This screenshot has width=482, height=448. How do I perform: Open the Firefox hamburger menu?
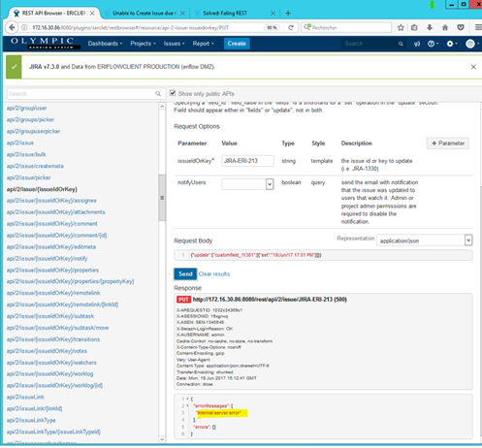coord(478,27)
